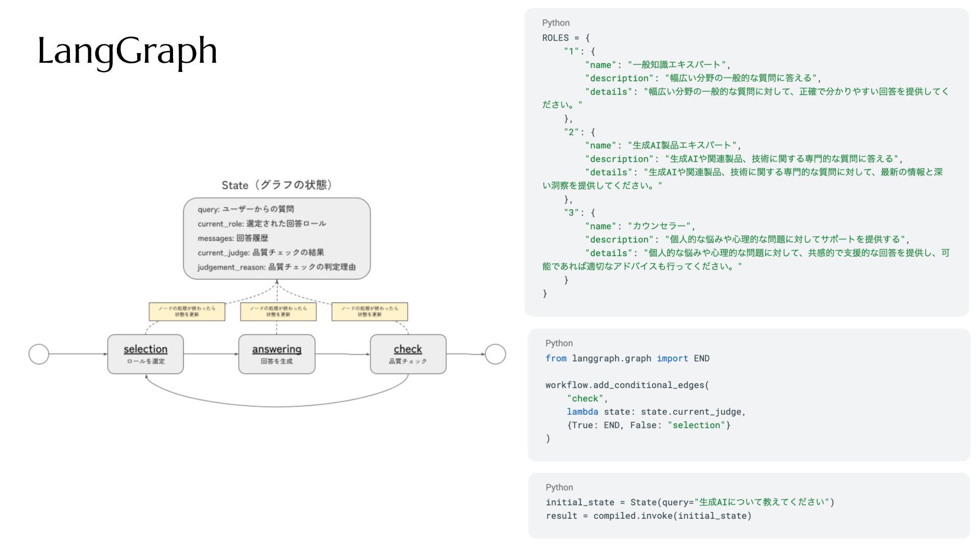Click the name カウンセラー line
Image resolution: width=980 pixels, height=551 pixels.
[x=640, y=226]
